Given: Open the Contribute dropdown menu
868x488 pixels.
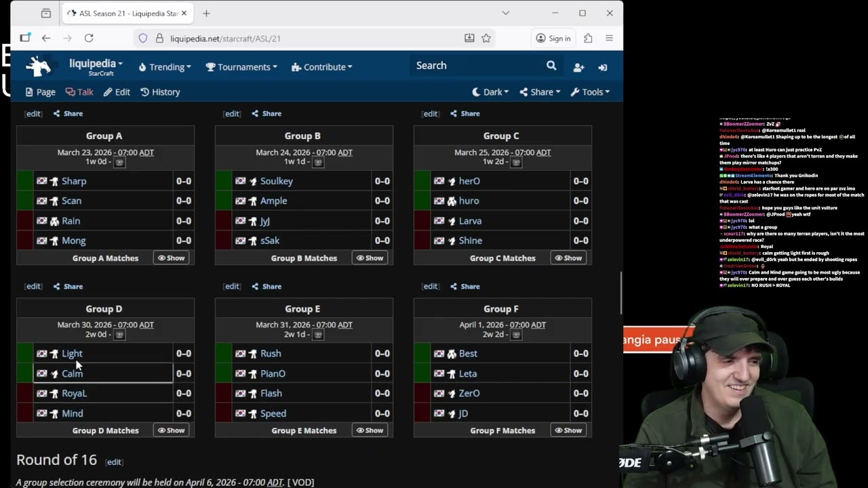Looking at the screenshot, I should [x=322, y=67].
